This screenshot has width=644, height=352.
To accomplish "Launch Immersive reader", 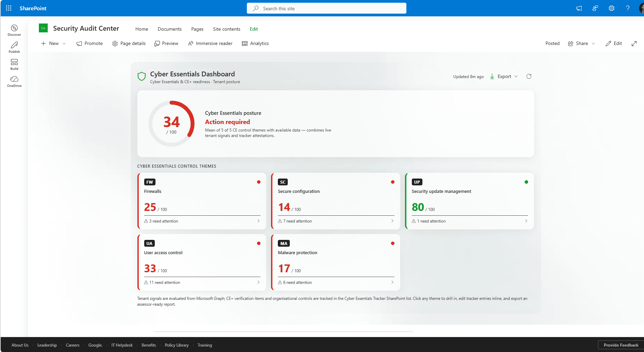I will (x=210, y=43).
